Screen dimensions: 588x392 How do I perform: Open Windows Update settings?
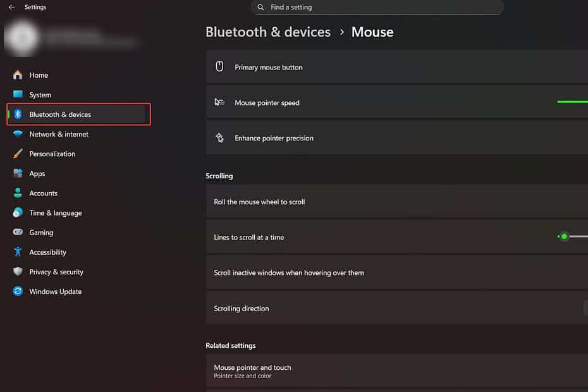coord(55,291)
